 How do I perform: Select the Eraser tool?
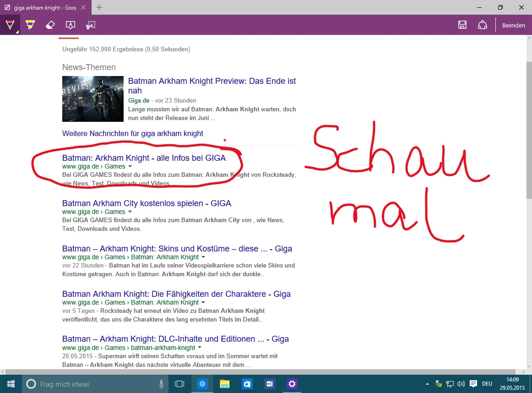[50, 25]
